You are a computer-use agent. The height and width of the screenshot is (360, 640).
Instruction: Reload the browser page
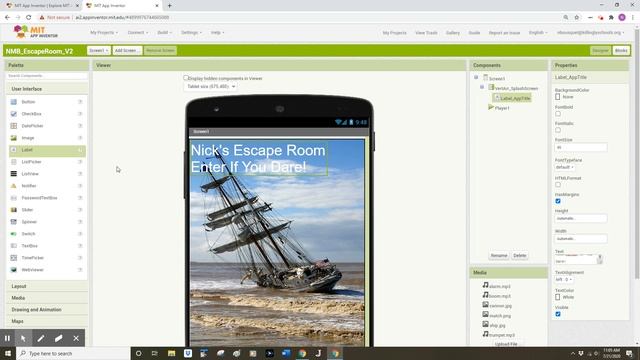tap(29, 18)
